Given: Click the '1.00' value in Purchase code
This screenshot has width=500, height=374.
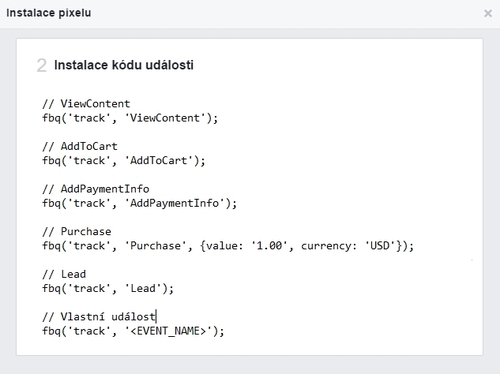Looking at the screenshot, I should pos(269,246).
